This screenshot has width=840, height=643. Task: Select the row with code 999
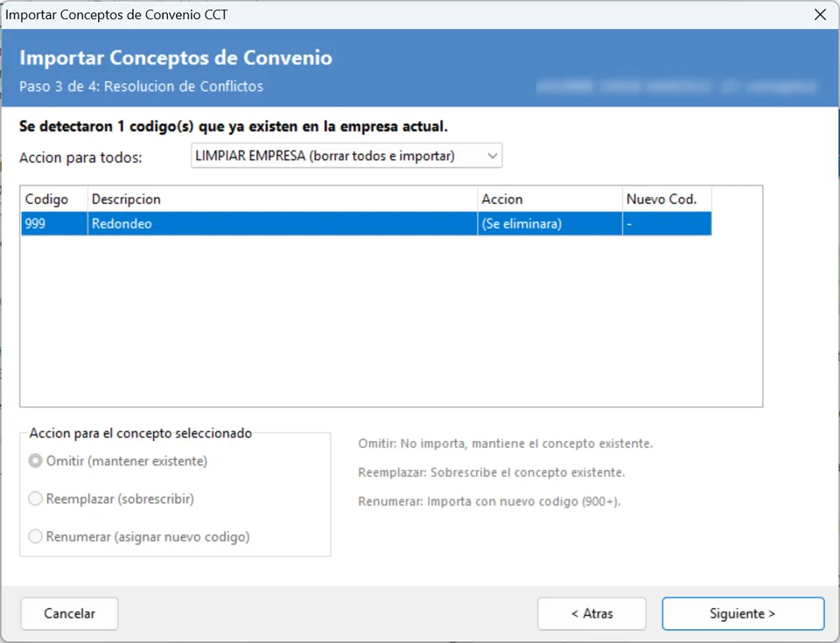click(367, 223)
